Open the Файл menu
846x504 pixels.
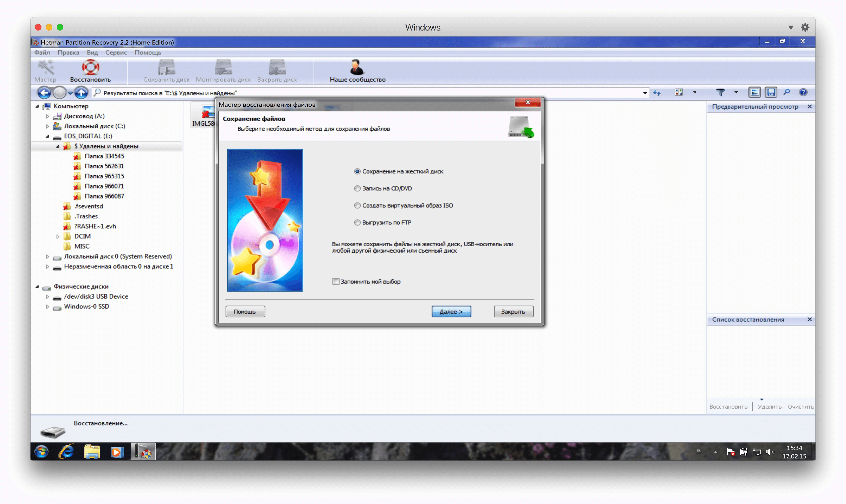click(42, 52)
